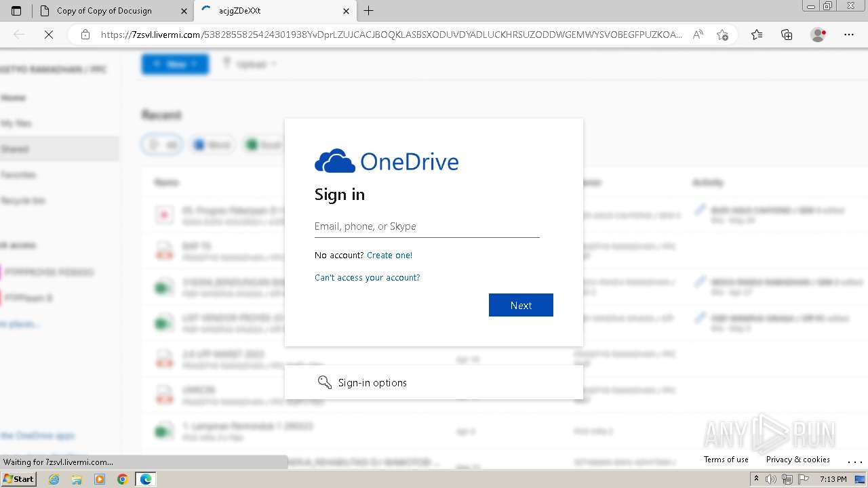Open the Windows Start menu
The width and height of the screenshot is (868, 488).
click(x=18, y=479)
